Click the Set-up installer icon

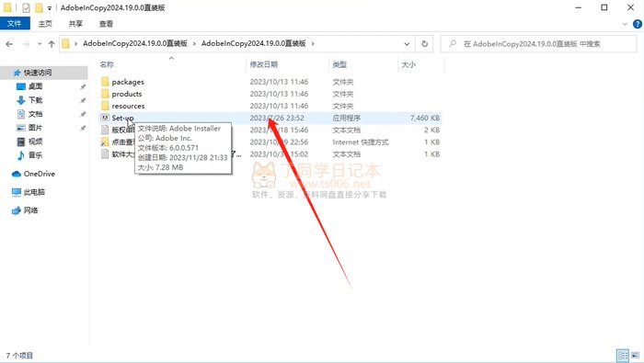pyautogui.click(x=105, y=118)
